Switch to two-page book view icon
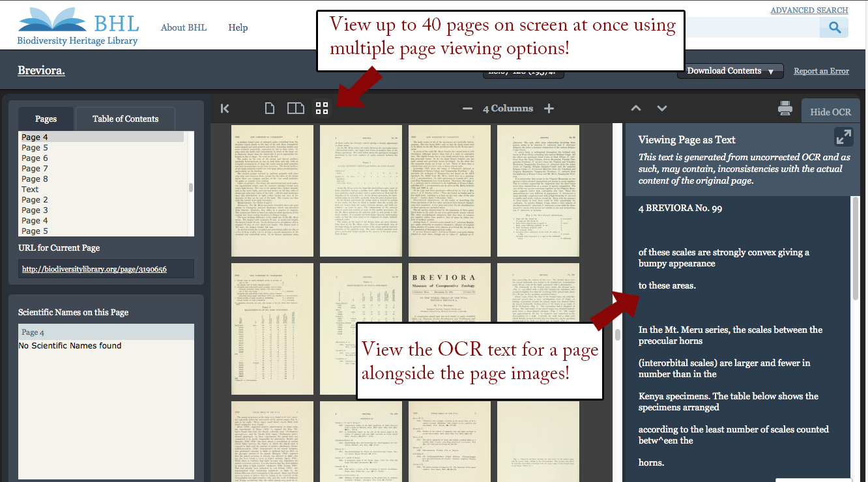The width and height of the screenshot is (868, 482). point(295,109)
